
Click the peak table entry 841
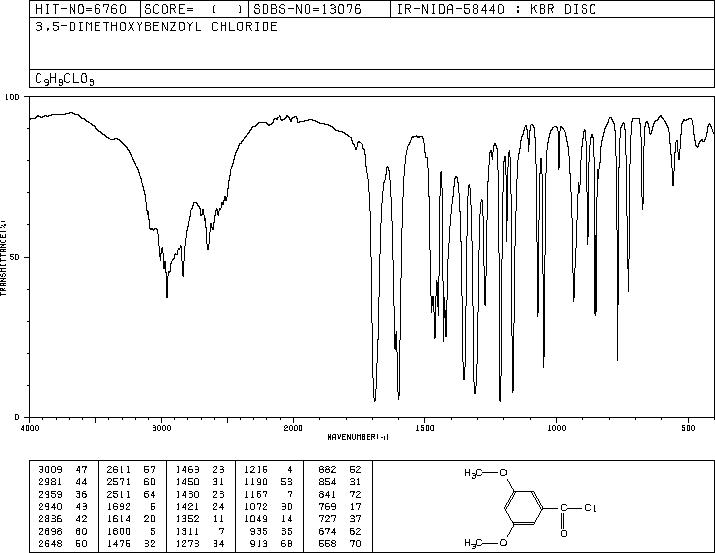click(327, 494)
